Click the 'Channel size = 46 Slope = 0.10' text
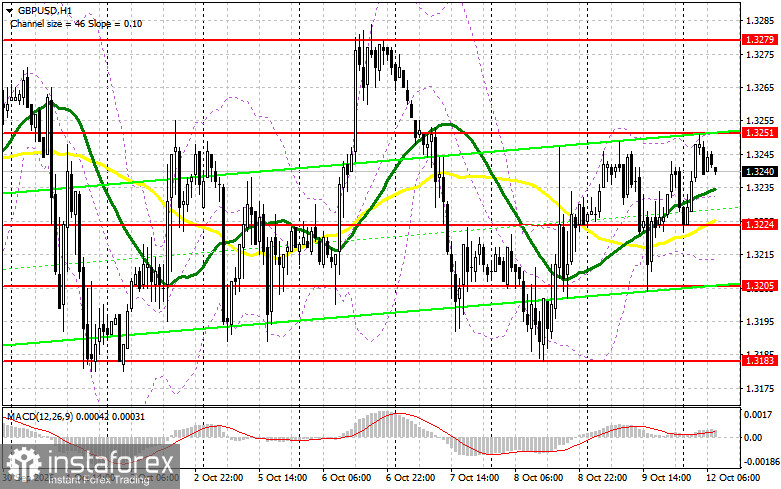This screenshot has height=489, width=781. [x=76, y=23]
